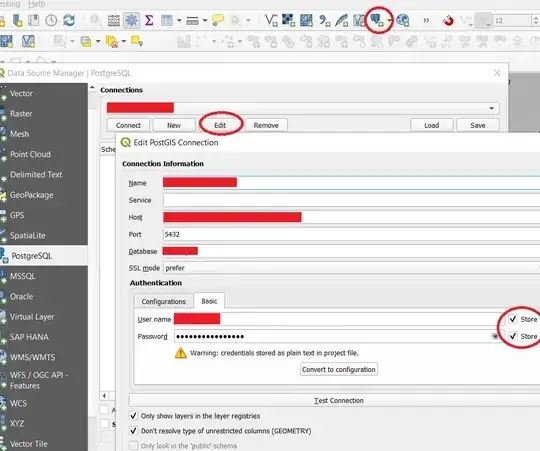Image resolution: width=540 pixels, height=451 pixels.
Task: Open the Help menu
Action: [37, 4]
